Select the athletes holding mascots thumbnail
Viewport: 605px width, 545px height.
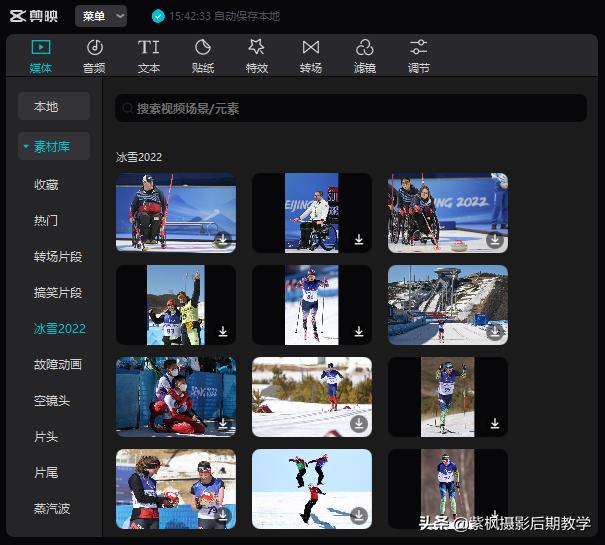pos(176,489)
